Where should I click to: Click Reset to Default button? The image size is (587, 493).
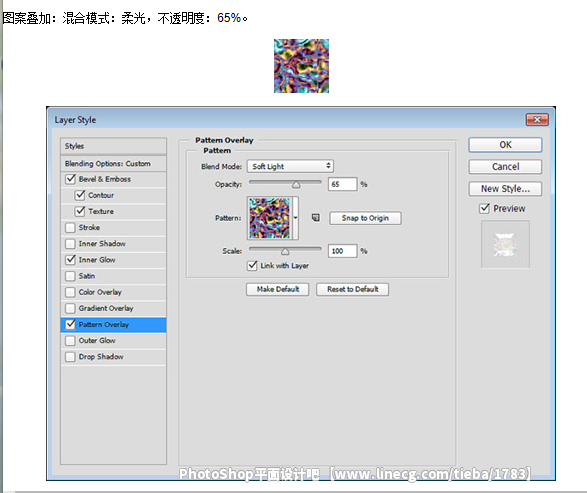click(352, 289)
